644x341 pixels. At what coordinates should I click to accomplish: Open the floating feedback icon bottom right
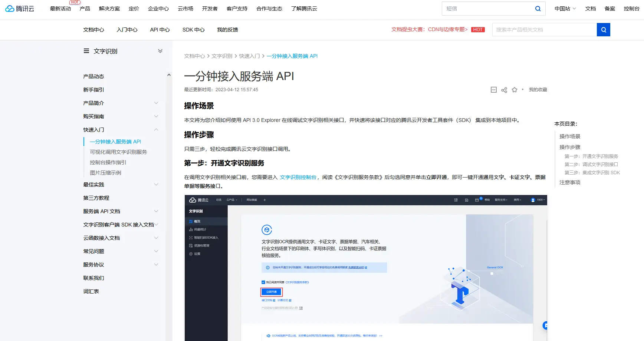coord(546,325)
